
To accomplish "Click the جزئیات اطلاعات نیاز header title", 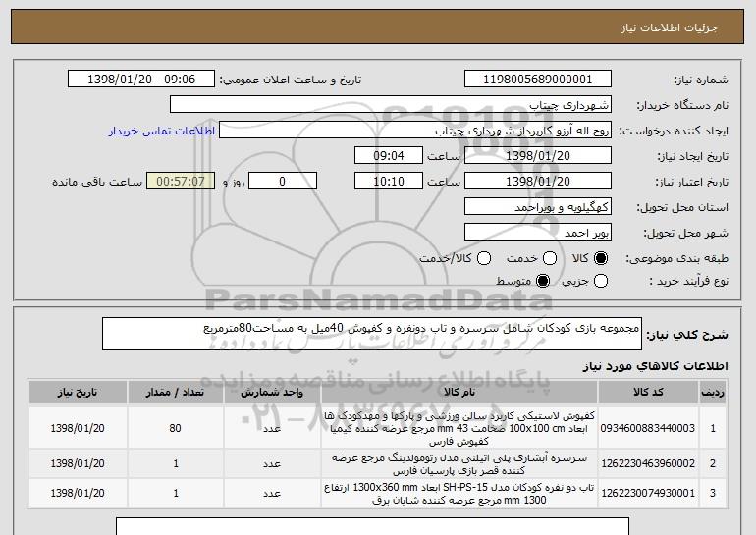I will pyautogui.click(x=669, y=27).
